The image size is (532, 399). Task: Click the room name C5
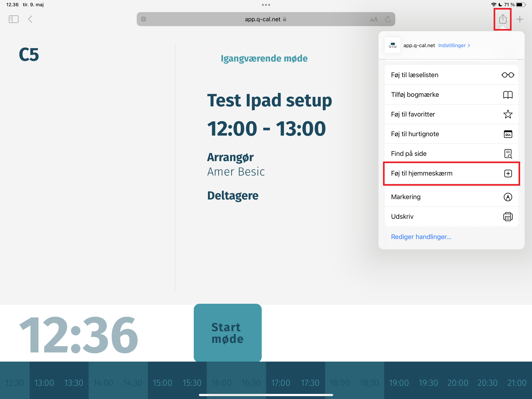click(29, 55)
